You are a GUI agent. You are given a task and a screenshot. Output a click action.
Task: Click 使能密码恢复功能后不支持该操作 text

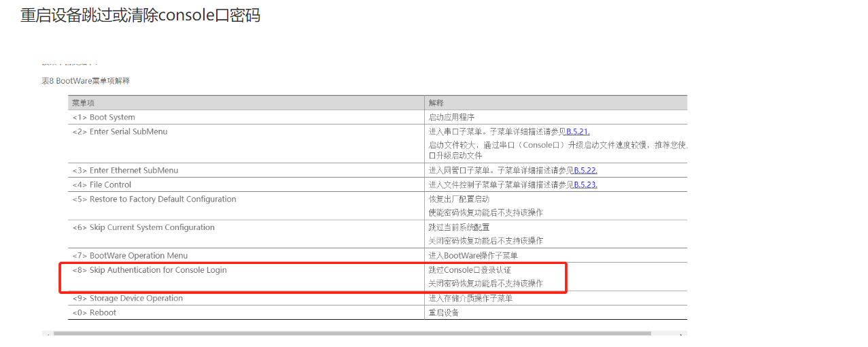[x=485, y=212]
